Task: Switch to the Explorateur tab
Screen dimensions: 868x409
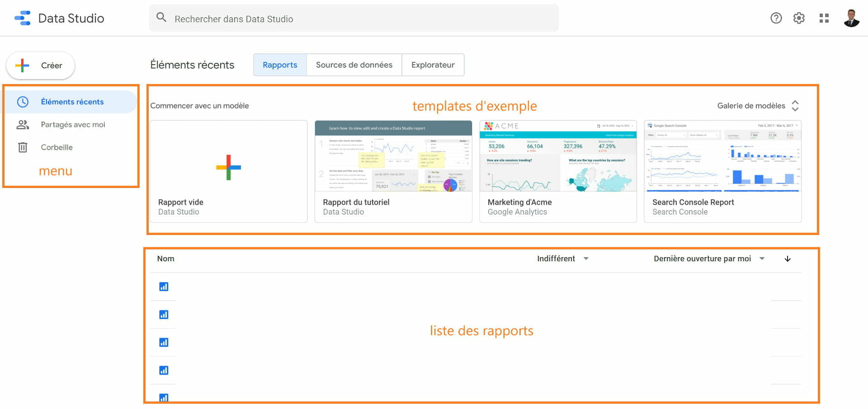Action: [433, 65]
